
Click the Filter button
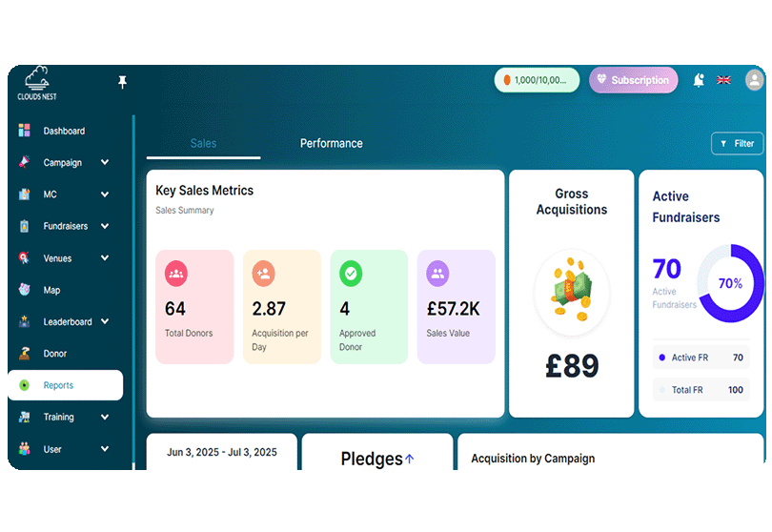coord(737,143)
